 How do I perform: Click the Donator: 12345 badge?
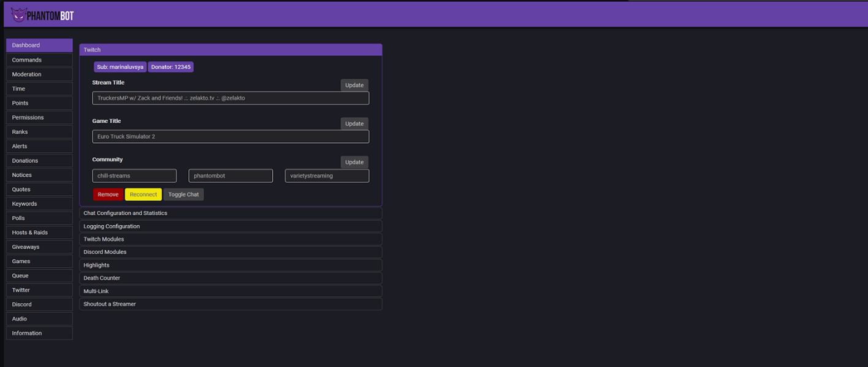point(171,67)
